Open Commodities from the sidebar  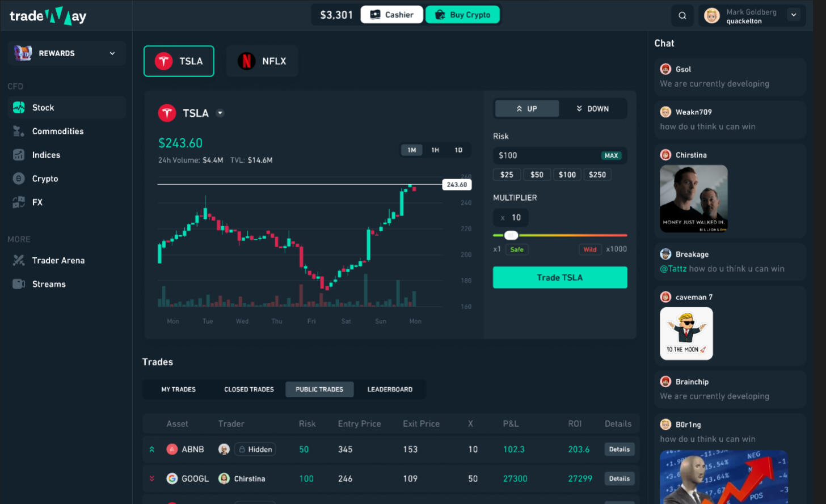[x=57, y=131]
